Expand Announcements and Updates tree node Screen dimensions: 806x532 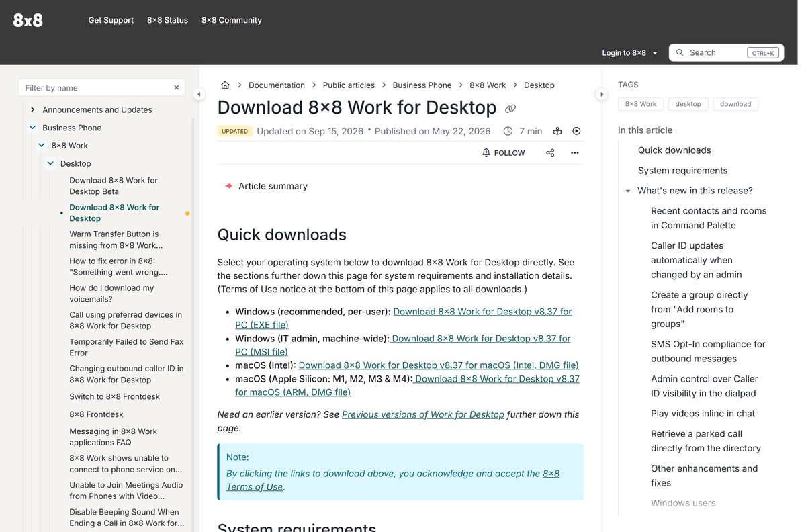point(32,109)
